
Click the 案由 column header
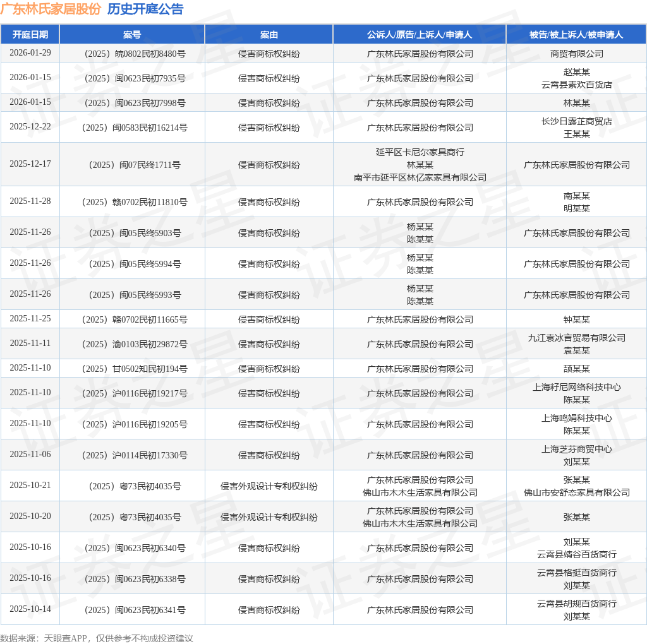point(269,35)
